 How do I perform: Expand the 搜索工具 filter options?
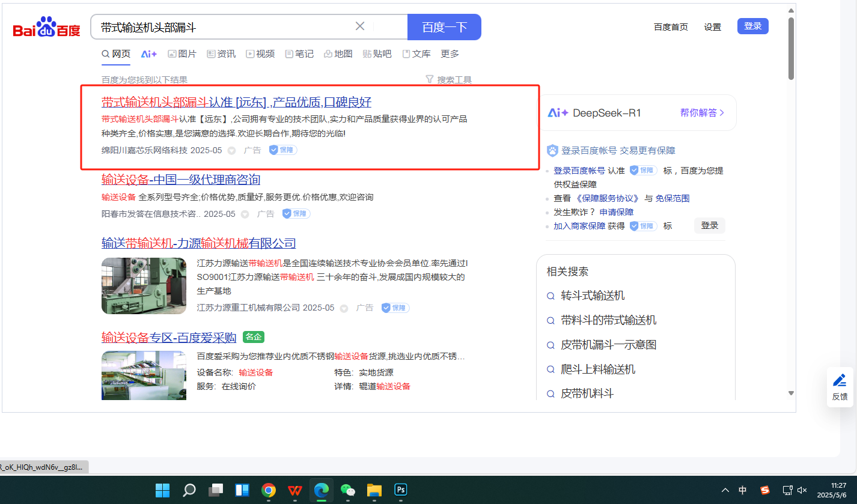coord(448,80)
